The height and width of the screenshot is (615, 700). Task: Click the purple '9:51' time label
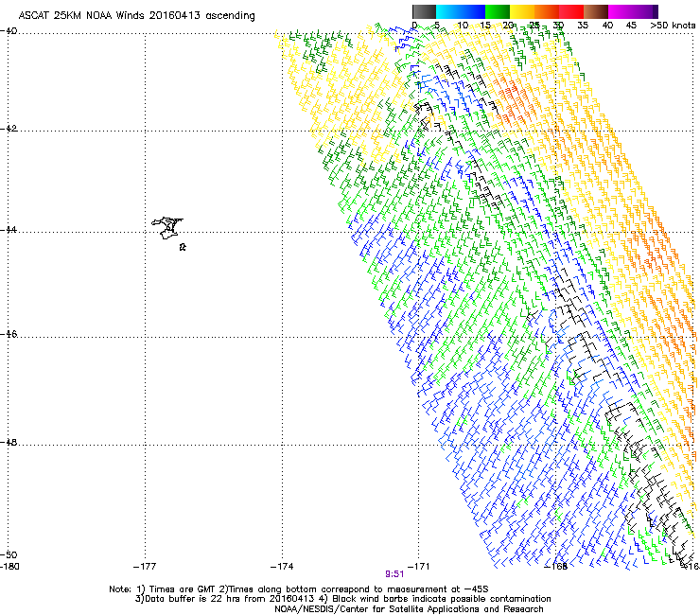(x=394, y=574)
